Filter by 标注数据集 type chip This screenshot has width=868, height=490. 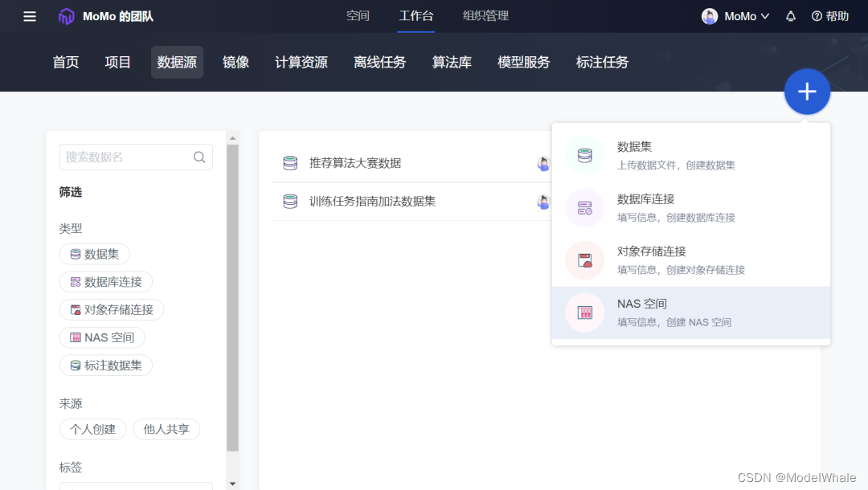[106, 365]
